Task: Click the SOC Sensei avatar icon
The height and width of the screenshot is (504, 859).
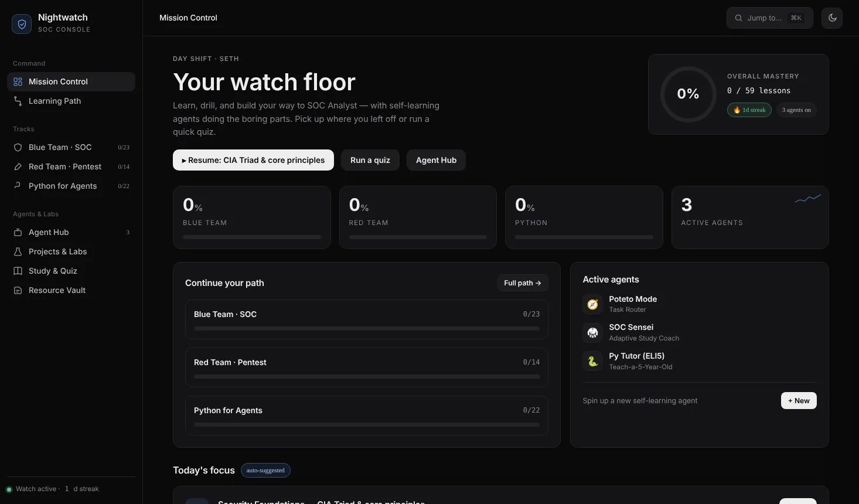Action: 592,333
